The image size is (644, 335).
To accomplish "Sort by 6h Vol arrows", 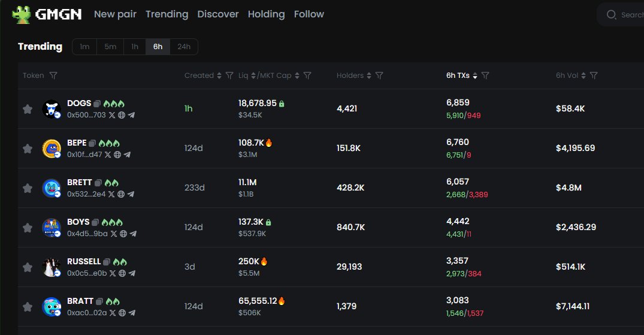I will (x=583, y=76).
